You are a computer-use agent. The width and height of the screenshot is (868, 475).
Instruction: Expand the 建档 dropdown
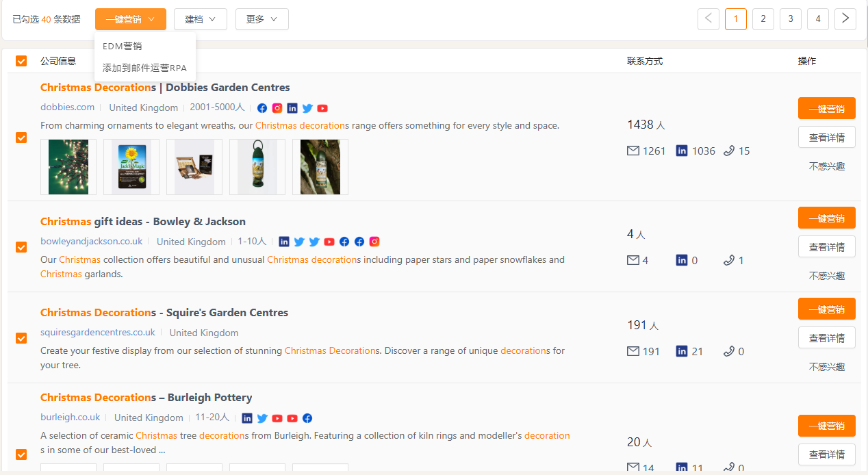(x=201, y=19)
